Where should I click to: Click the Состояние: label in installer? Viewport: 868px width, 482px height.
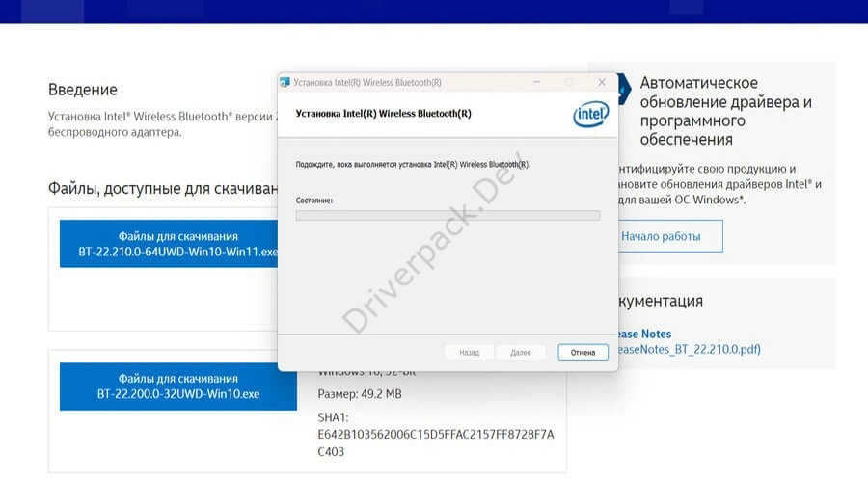point(314,201)
